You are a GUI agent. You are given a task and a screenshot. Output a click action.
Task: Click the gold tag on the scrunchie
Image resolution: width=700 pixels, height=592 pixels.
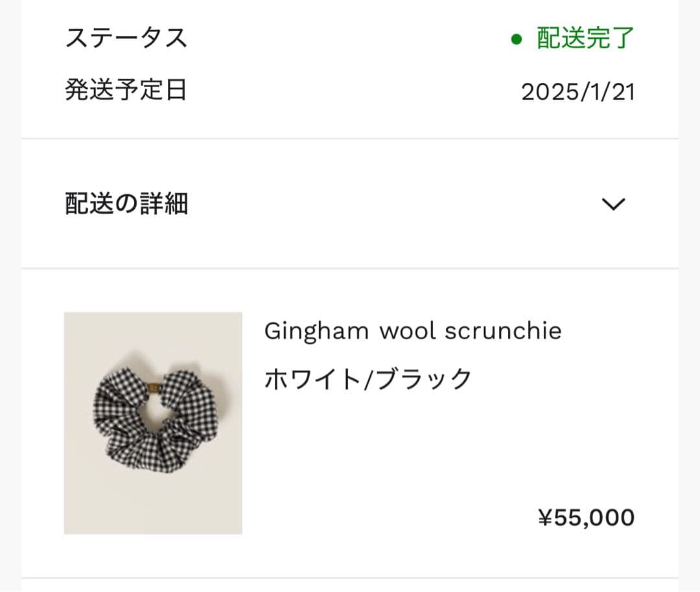tap(154, 387)
